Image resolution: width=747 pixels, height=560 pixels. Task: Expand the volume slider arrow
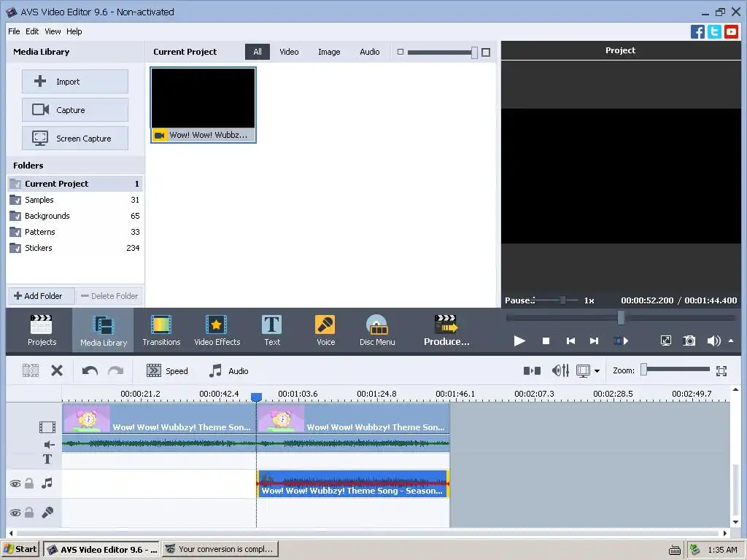[x=731, y=341]
